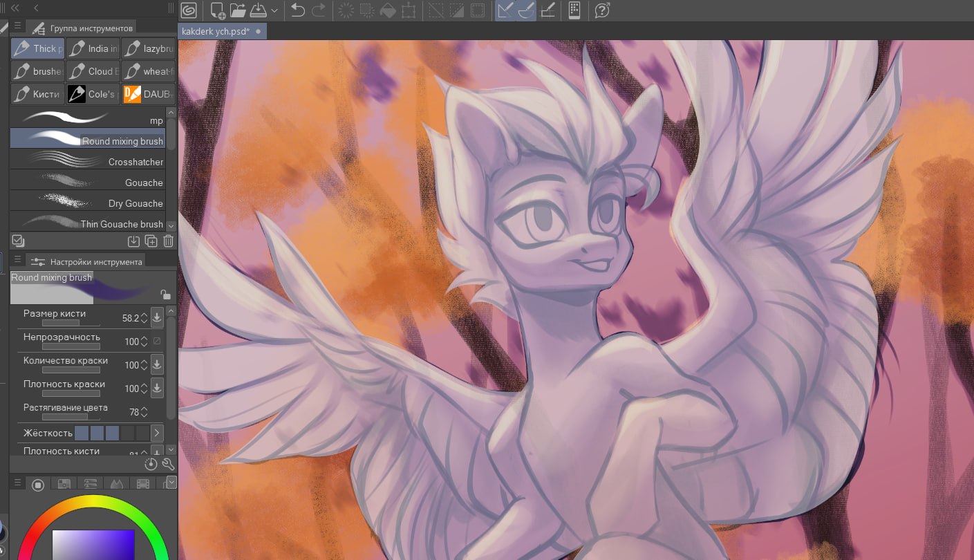Redo the undone action
The image size is (974, 560).
319,10
